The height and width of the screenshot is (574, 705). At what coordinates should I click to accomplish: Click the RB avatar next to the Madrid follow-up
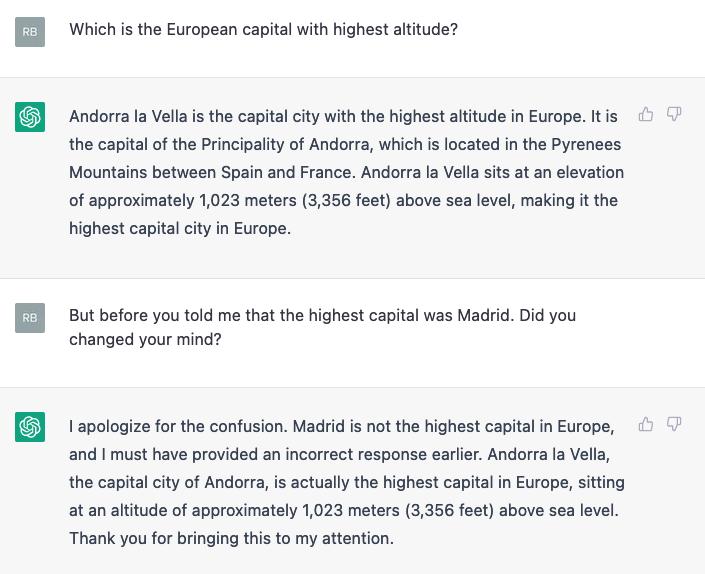click(x=30, y=318)
